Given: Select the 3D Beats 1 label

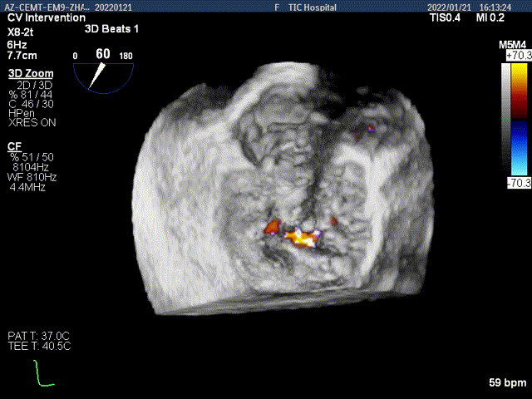Looking at the screenshot, I should (111, 28).
